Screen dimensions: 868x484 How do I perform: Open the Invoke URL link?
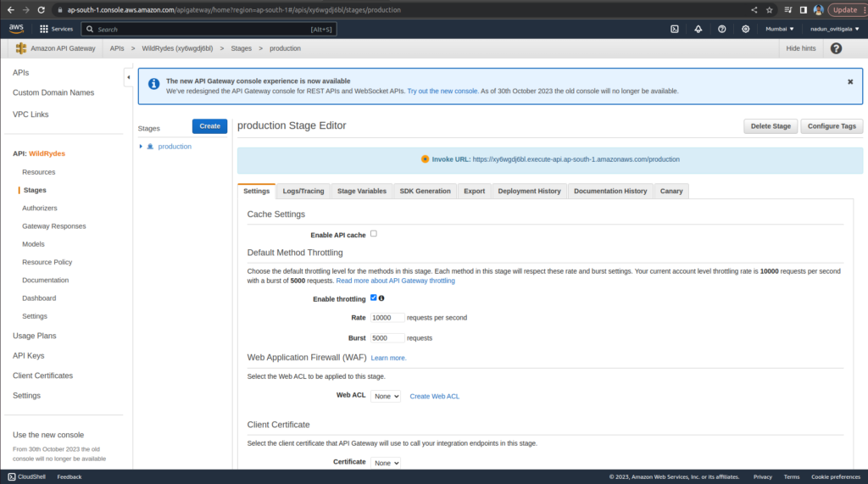(576, 159)
